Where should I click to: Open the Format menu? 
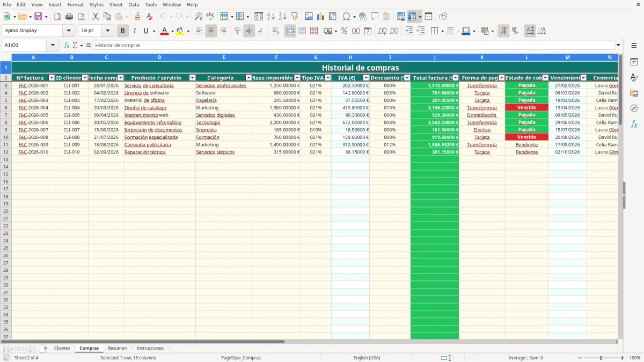point(76,4)
